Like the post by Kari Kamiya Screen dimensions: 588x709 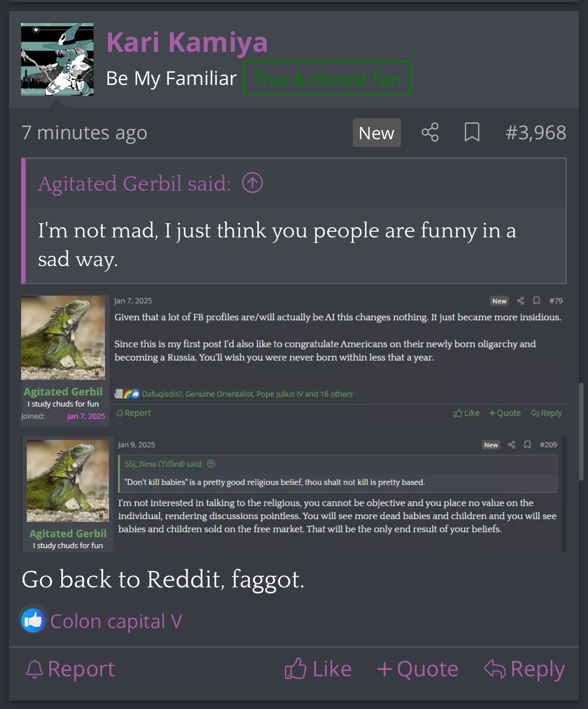(x=318, y=669)
